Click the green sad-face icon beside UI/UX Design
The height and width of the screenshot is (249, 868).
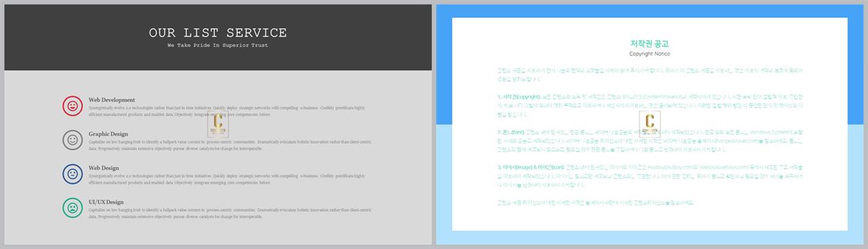click(x=73, y=208)
